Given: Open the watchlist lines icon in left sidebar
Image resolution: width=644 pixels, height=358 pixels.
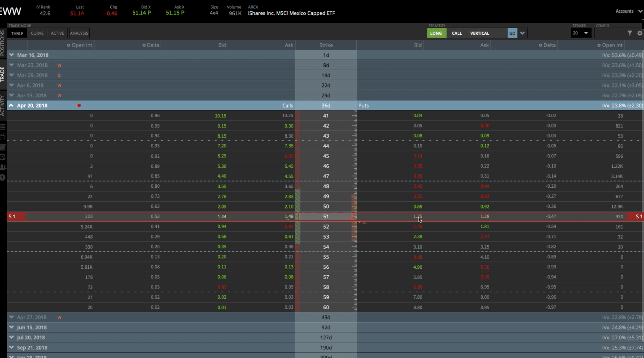Looking at the screenshot, I should [x=3, y=127].
